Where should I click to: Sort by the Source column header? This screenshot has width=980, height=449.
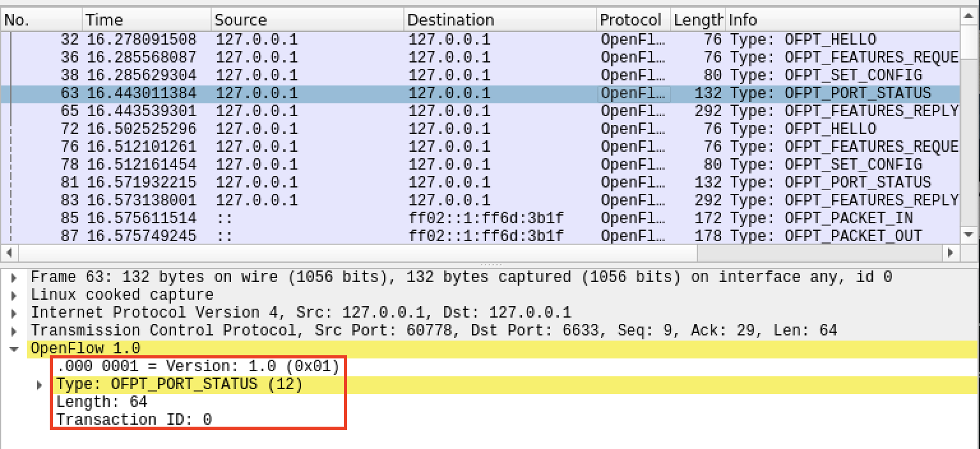click(308, 20)
